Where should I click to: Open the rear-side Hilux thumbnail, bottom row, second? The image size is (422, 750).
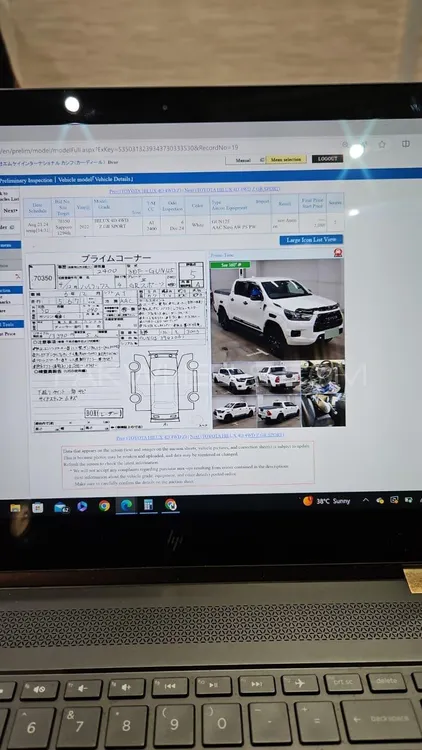point(278,410)
